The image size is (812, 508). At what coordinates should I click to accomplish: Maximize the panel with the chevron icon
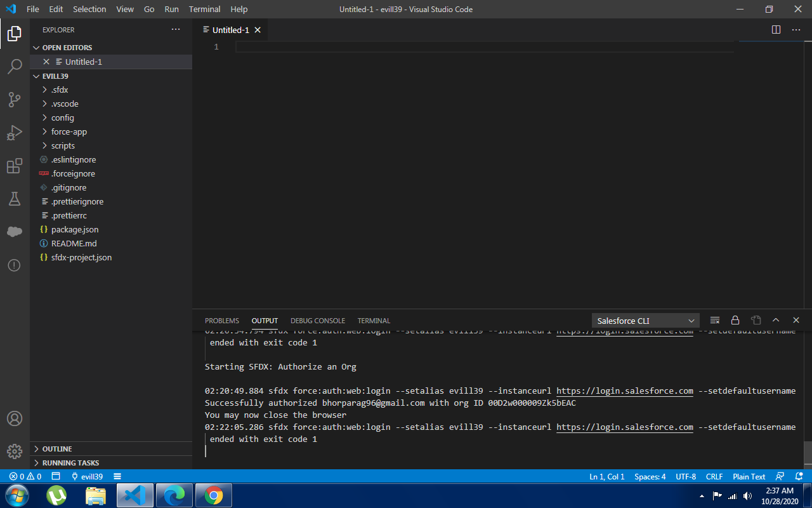[776, 320]
